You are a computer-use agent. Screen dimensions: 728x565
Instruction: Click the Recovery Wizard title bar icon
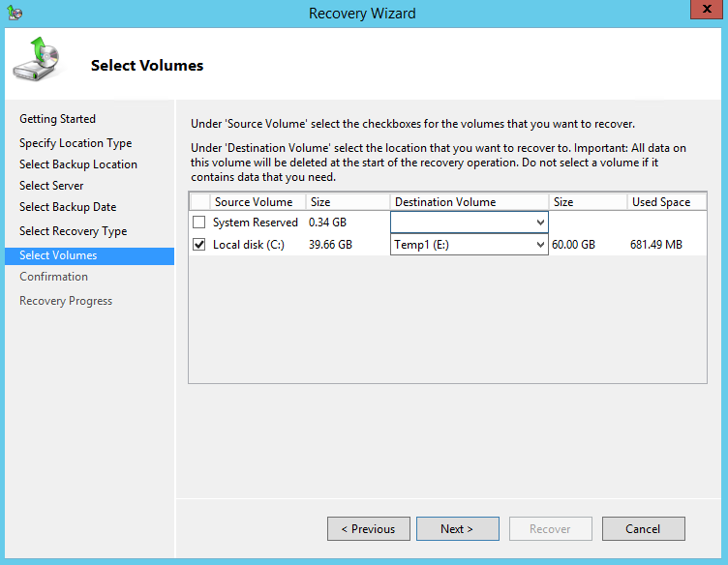15,14
